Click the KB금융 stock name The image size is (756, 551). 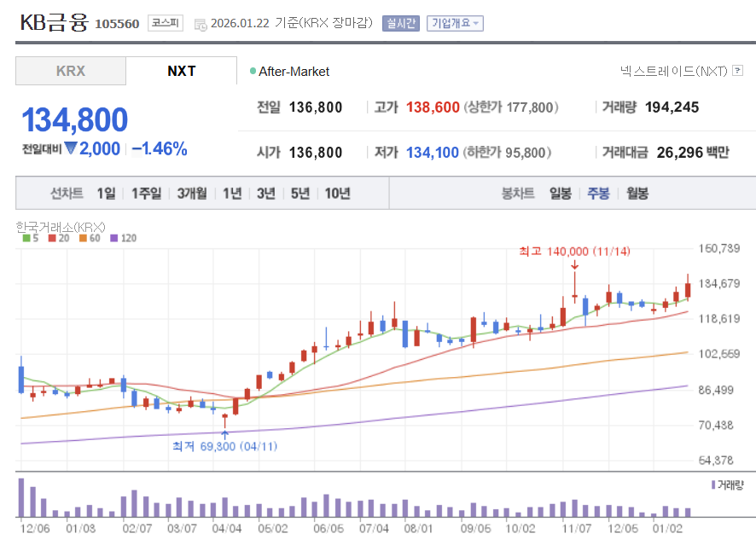point(54,22)
